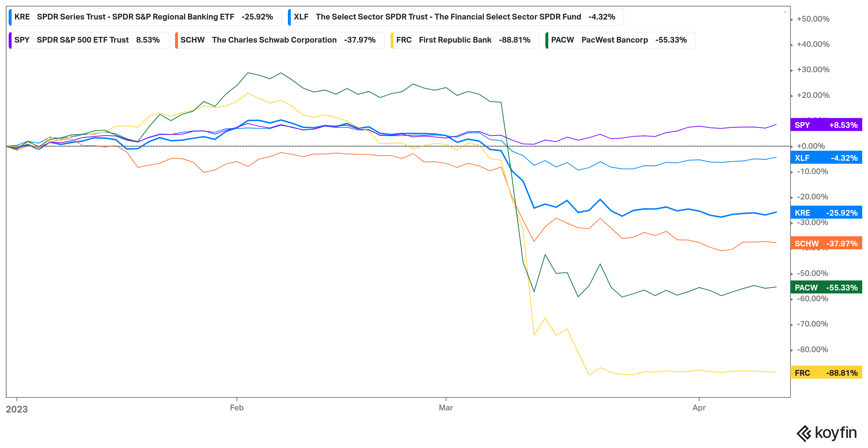Select the KRE legend chip
This screenshot has height=448, width=868.
[145, 17]
